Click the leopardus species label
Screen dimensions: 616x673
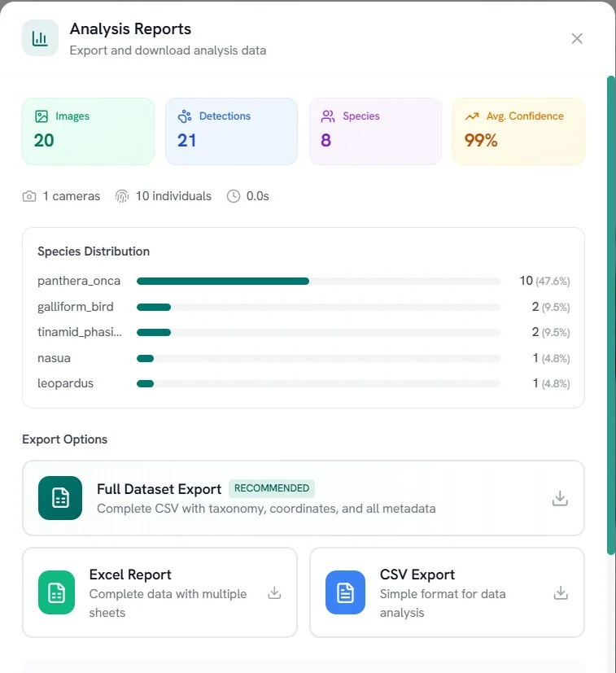tap(65, 383)
